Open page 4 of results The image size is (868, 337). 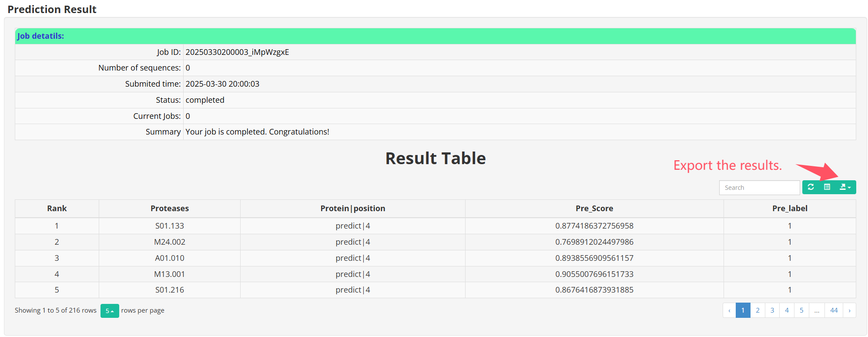pos(787,310)
